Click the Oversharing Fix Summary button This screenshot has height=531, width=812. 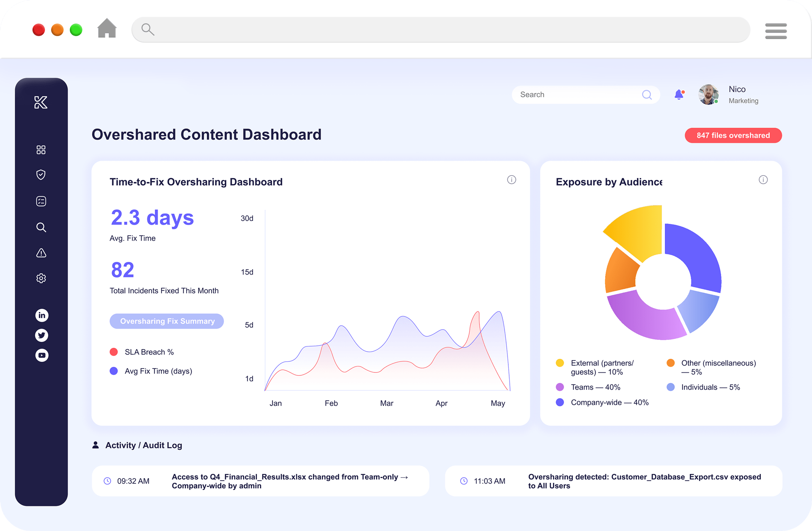coord(167,321)
